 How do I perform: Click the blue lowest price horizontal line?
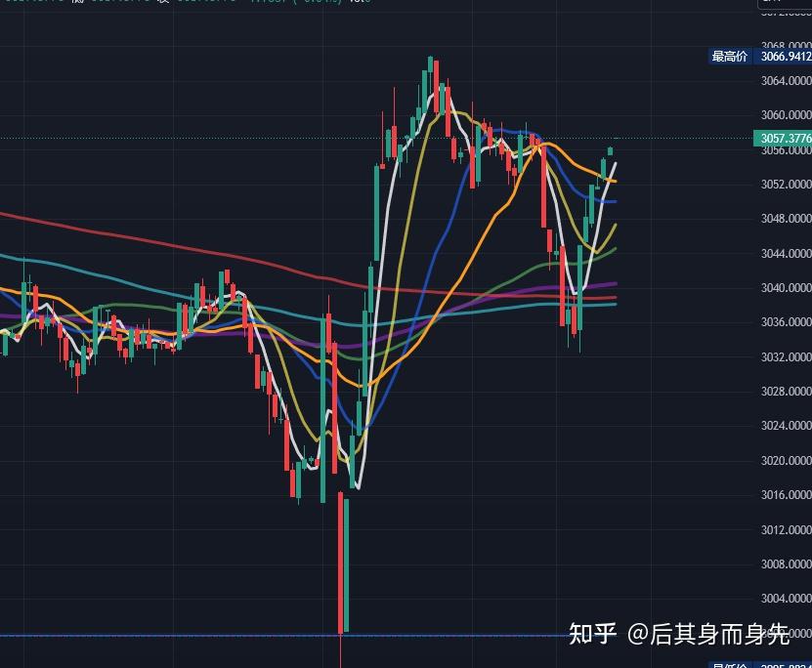195,636
